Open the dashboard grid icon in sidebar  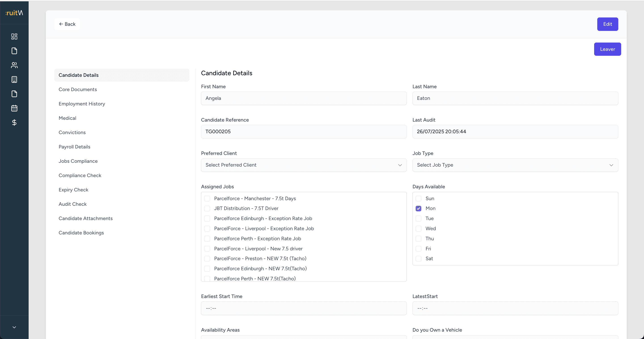coord(14,36)
